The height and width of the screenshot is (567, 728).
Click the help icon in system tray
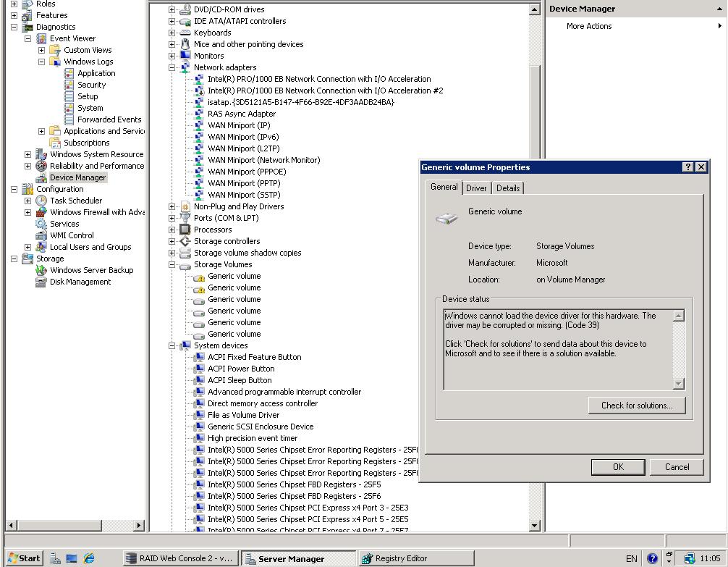click(x=652, y=558)
